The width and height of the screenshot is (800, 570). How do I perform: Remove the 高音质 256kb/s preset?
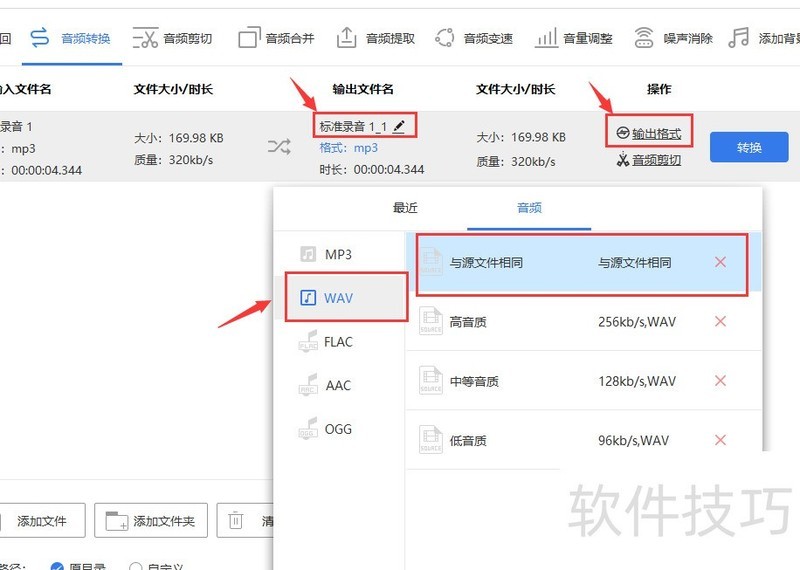720,322
